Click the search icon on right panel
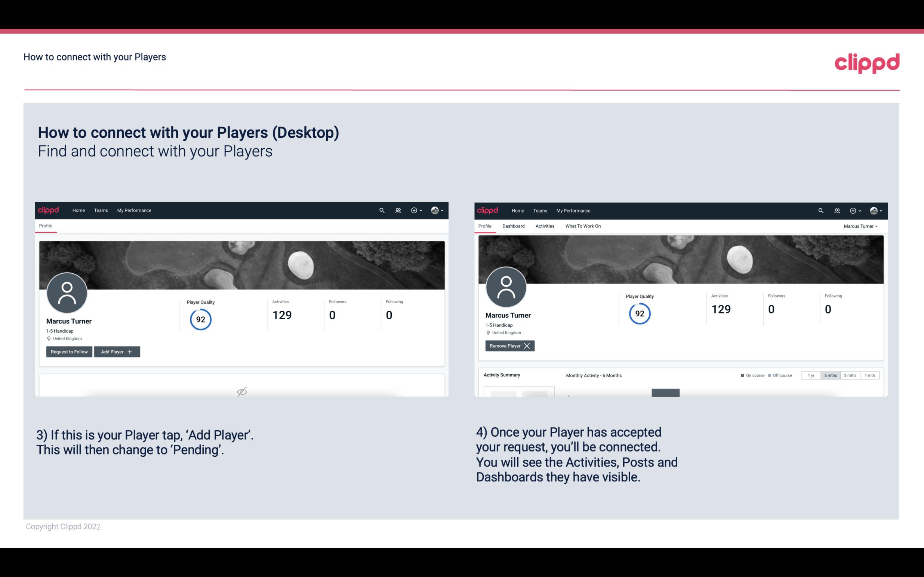Image resolution: width=924 pixels, height=577 pixels. pyautogui.click(x=820, y=211)
